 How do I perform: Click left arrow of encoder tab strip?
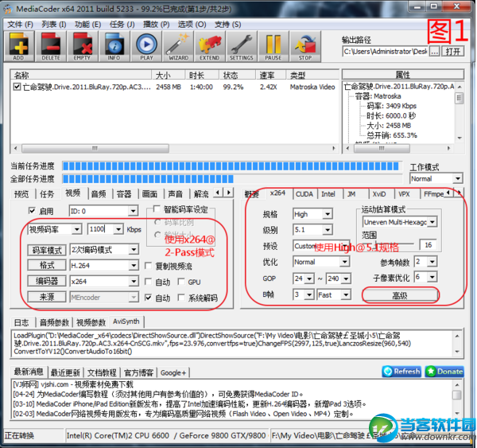(x=448, y=193)
